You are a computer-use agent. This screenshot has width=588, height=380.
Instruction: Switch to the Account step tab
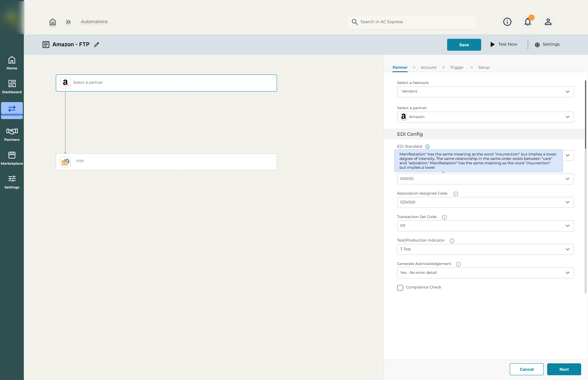point(428,67)
